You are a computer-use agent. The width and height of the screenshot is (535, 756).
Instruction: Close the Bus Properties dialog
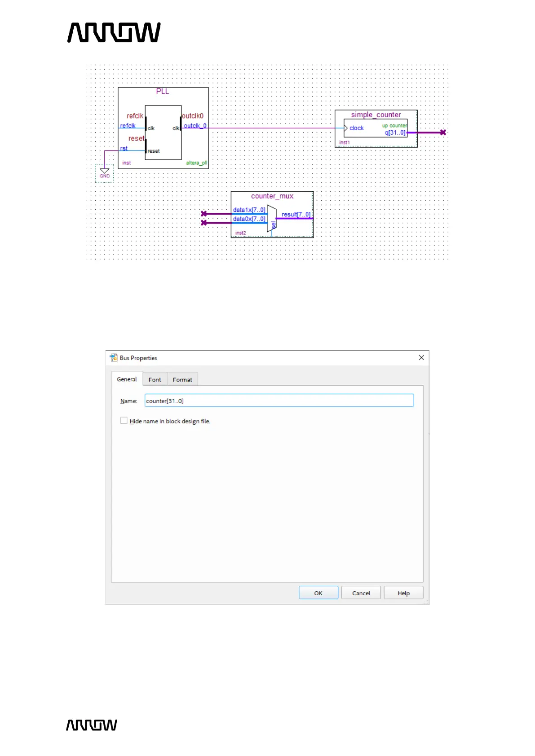(421, 357)
